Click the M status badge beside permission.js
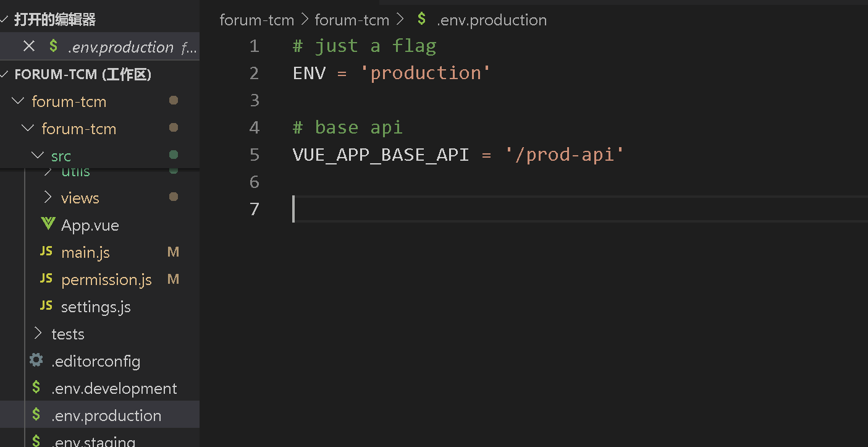The image size is (868, 447). (174, 279)
